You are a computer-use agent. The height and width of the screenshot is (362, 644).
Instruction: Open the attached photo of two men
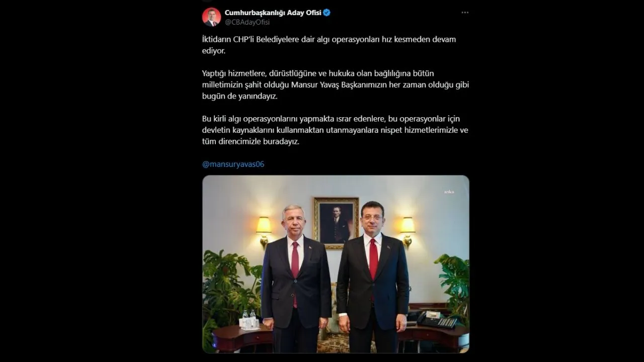(x=336, y=264)
